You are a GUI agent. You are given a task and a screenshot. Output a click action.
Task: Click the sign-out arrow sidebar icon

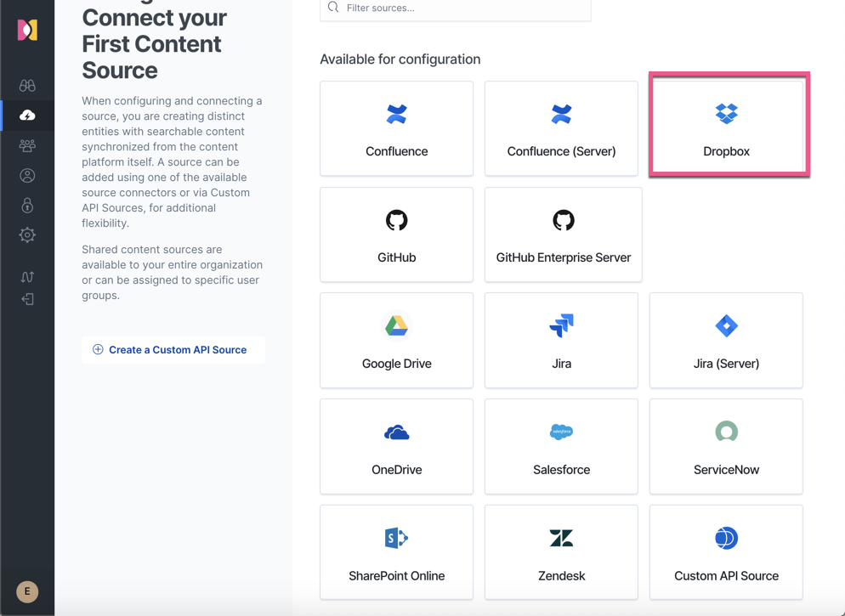27,299
